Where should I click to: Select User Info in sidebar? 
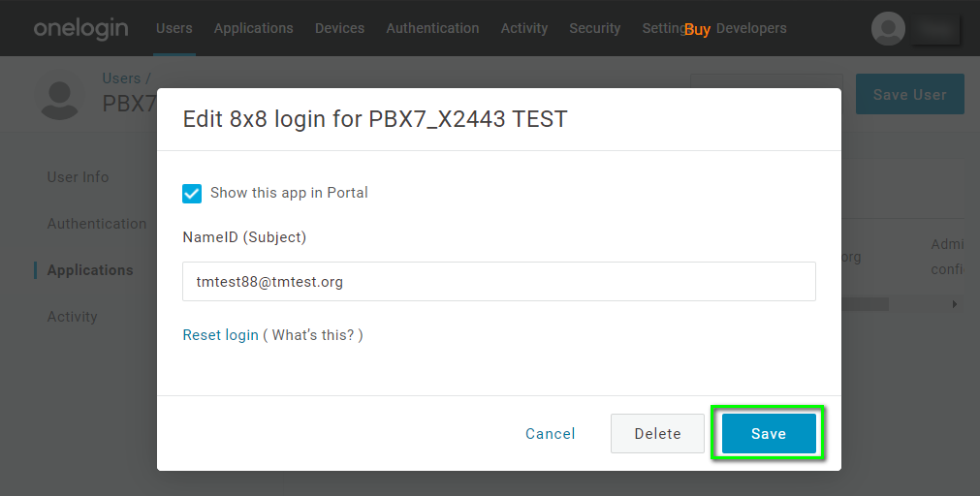79,176
